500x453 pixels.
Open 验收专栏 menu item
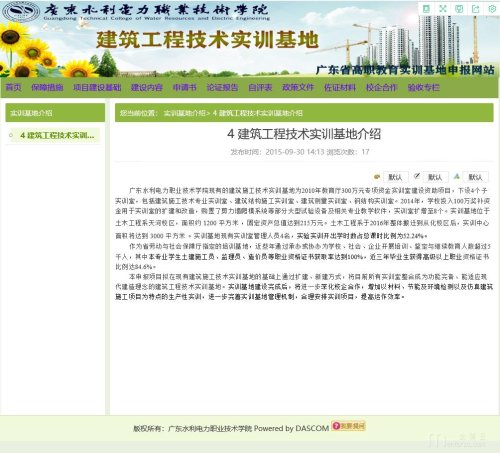(x=424, y=87)
